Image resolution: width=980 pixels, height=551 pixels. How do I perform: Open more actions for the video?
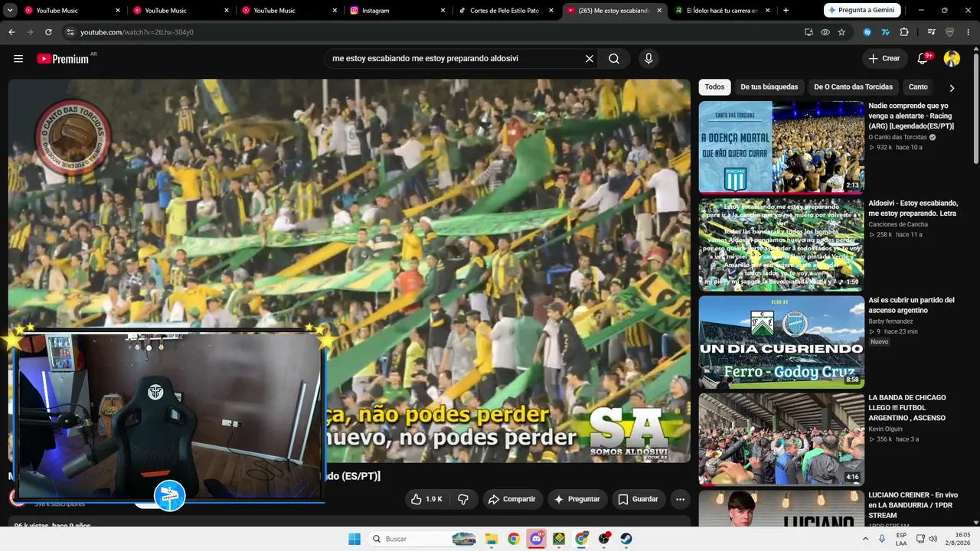pos(680,499)
